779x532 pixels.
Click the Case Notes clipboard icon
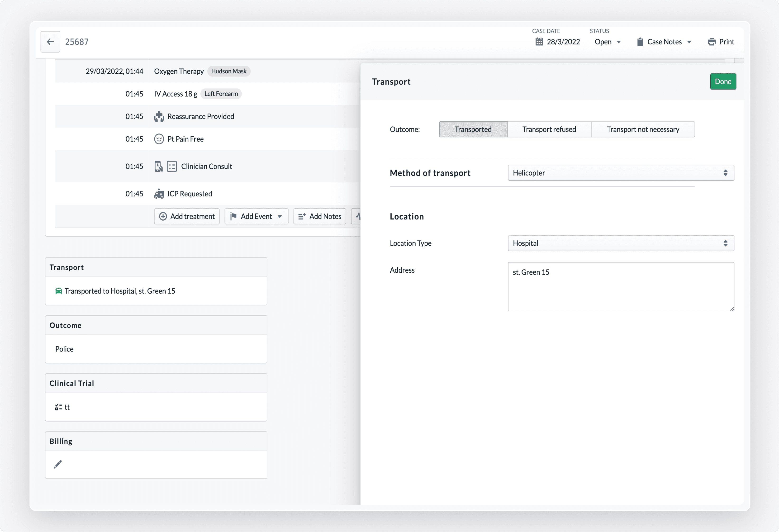[x=640, y=42]
